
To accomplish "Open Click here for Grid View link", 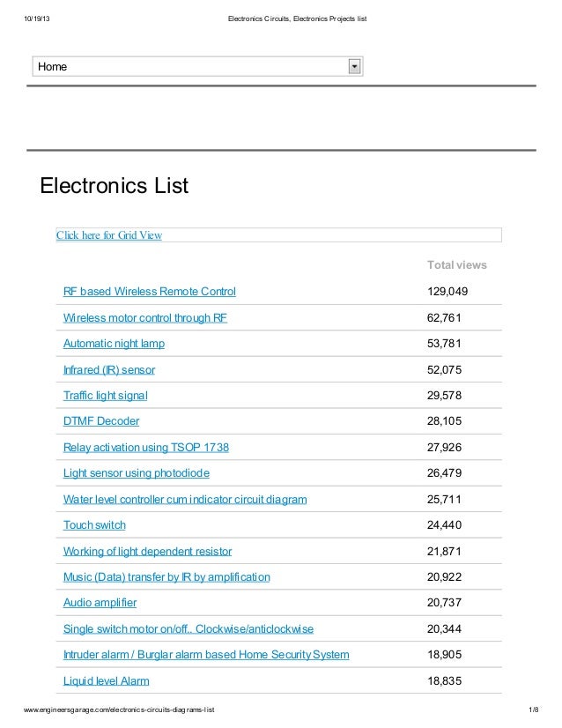I will pos(109,235).
